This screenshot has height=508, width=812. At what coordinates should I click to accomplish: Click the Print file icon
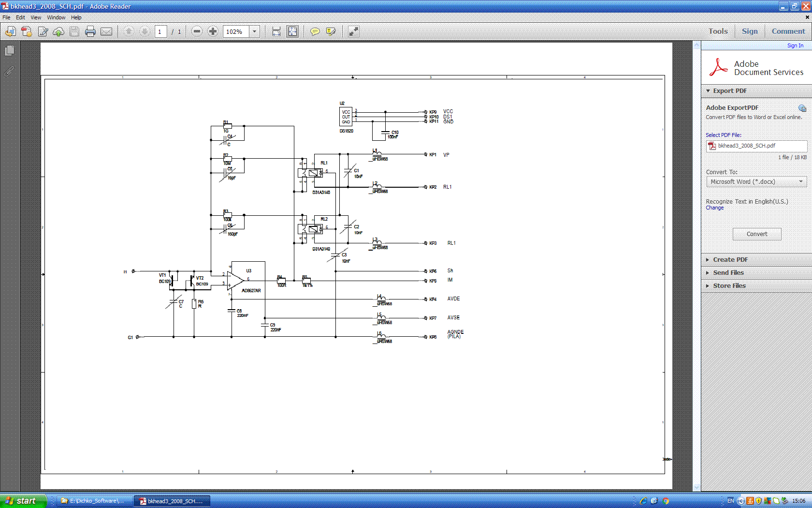tap(90, 32)
